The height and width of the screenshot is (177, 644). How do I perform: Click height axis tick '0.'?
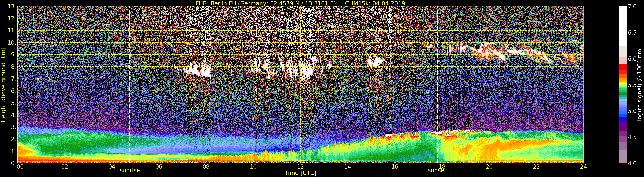tap(13, 163)
